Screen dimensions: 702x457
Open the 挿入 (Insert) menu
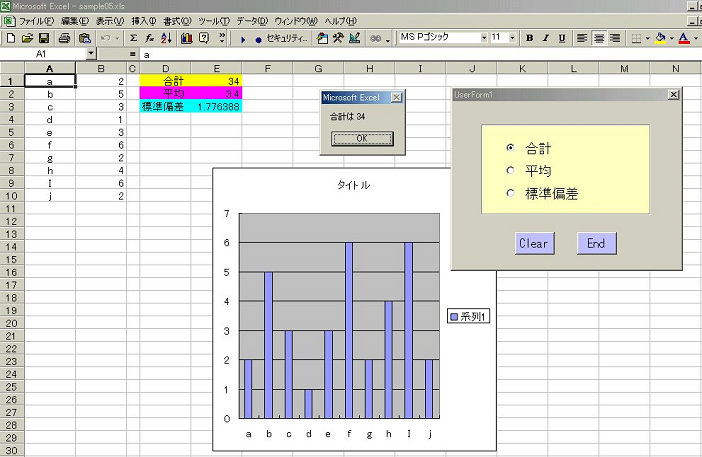pyautogui.click(x=143, y=21)
